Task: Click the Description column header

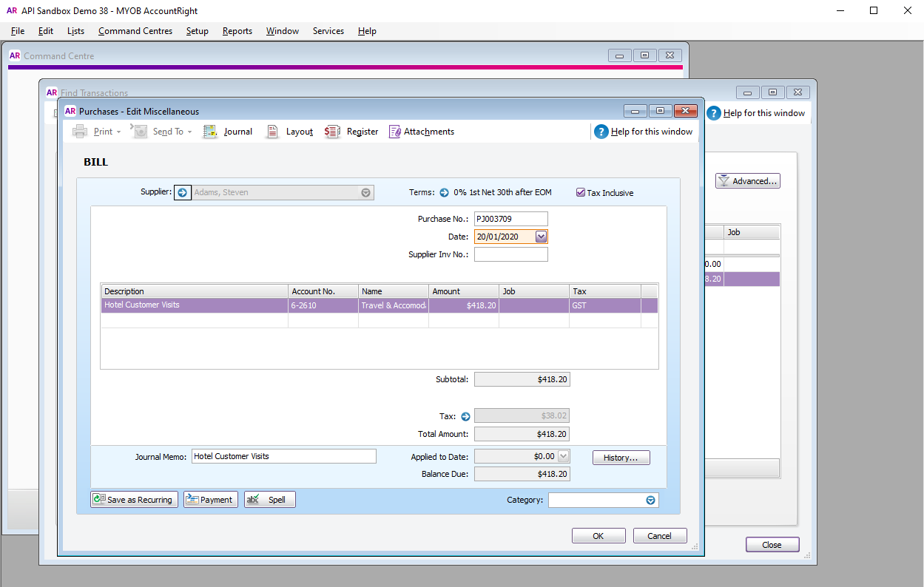Action: click(x=195, y=291)
